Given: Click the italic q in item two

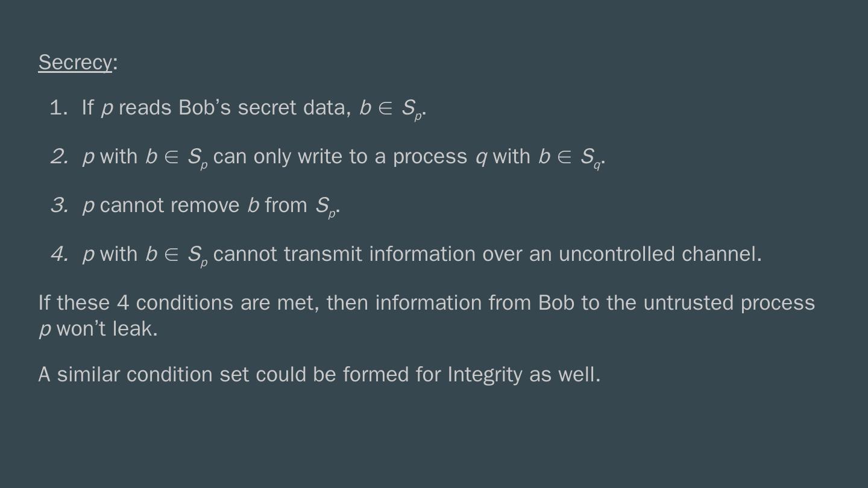Looking at the screenshot, I should pyautogui.click(x=481, y=158).
